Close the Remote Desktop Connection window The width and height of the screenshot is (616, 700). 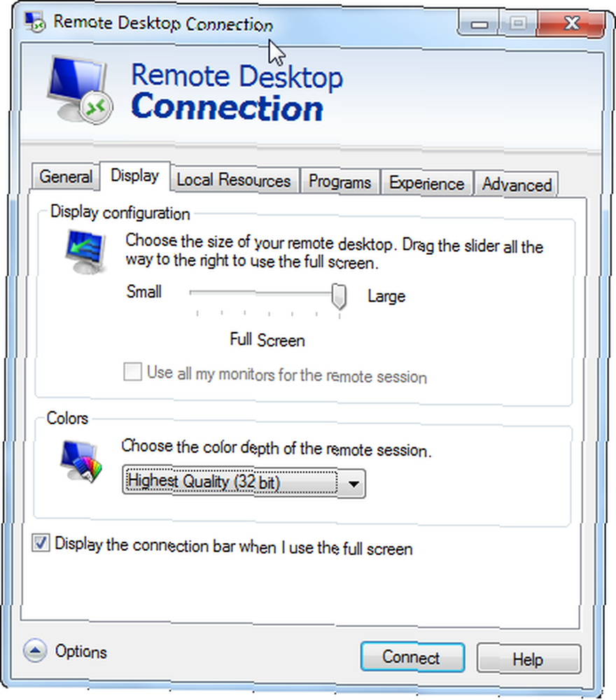571,24
